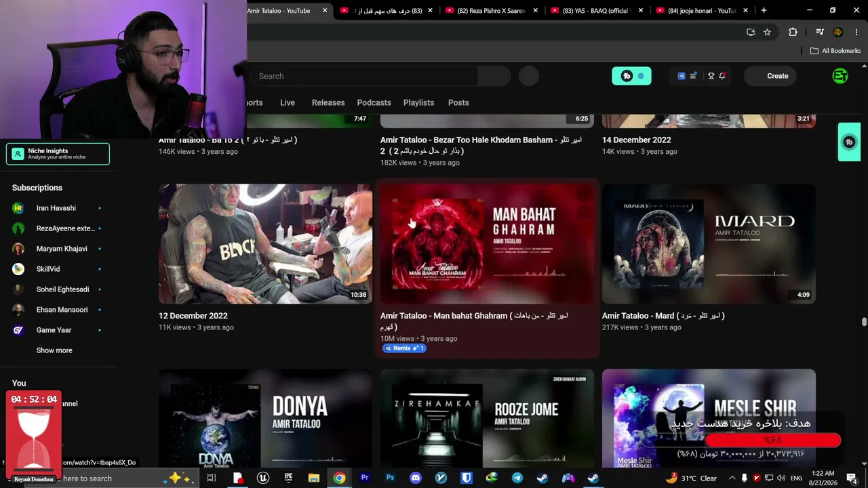Screen dimensions: 868x488
Task: Open the Ehsan Mansoori subscription
Action: 57,310
